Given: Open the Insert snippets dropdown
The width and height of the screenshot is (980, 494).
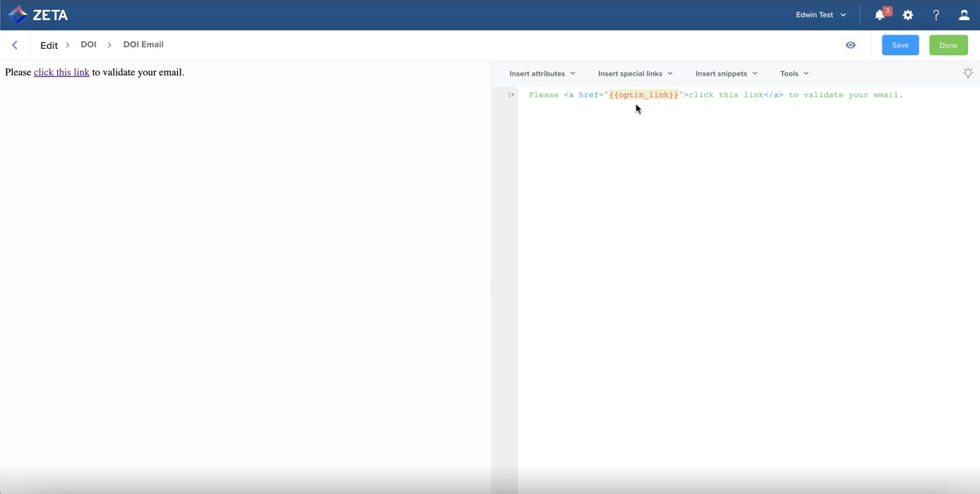Looking at the screenshot, I should click(726, 73).
